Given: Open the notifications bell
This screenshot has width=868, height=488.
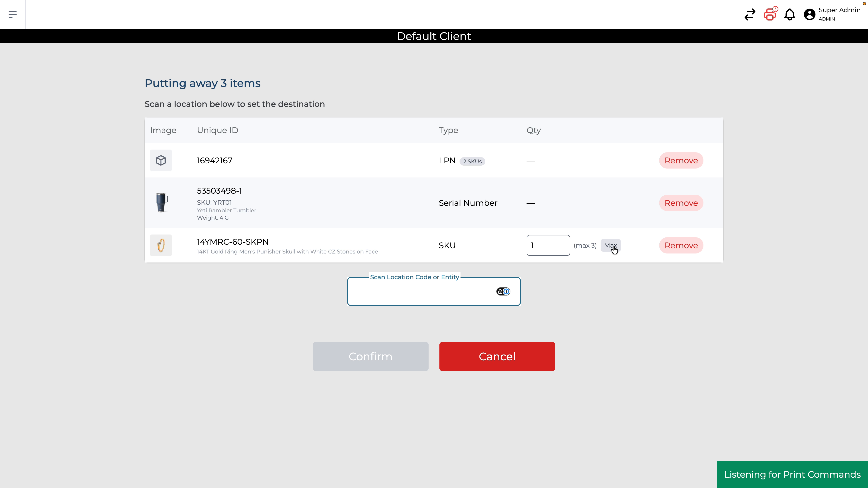Looking at the screenshot, I should pyautogui.click(x=790, y=14).
